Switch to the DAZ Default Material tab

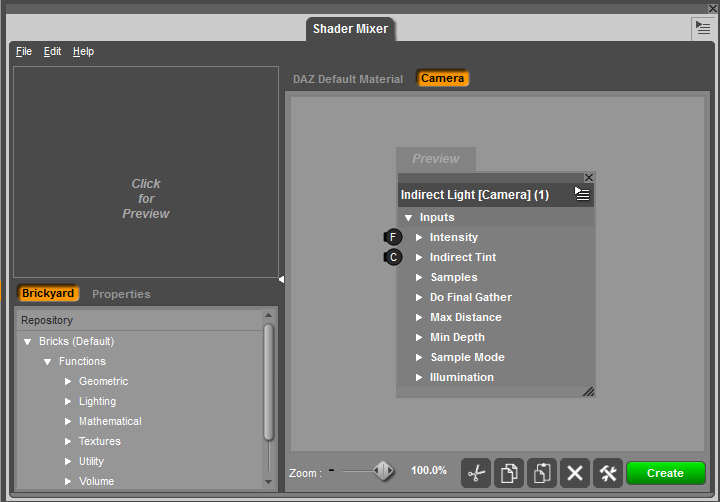coord(348,79)
